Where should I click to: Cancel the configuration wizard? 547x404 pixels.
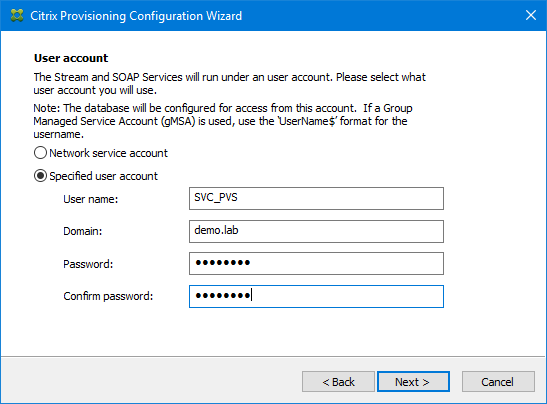pos(498,382)
